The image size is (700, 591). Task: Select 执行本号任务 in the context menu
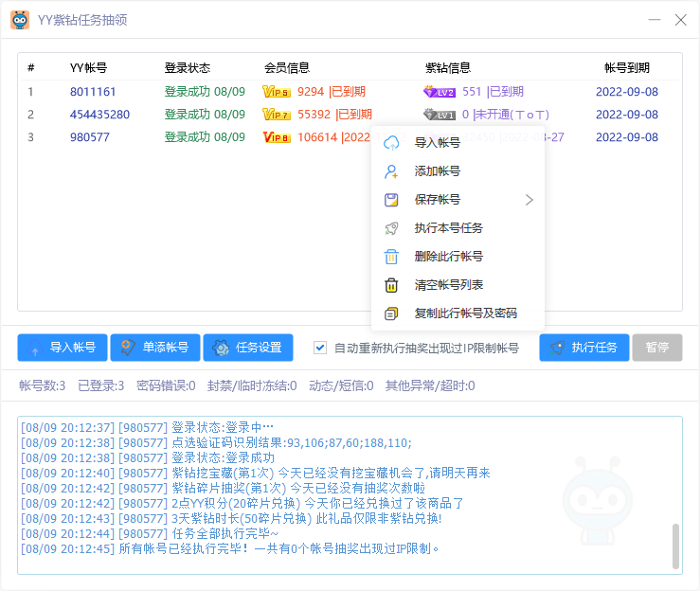pos(458,228)
